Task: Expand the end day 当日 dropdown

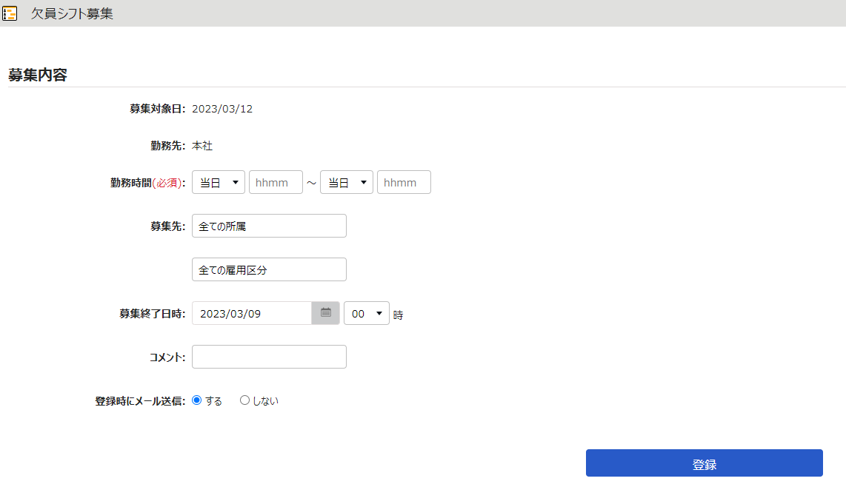Action: [346, 183]
